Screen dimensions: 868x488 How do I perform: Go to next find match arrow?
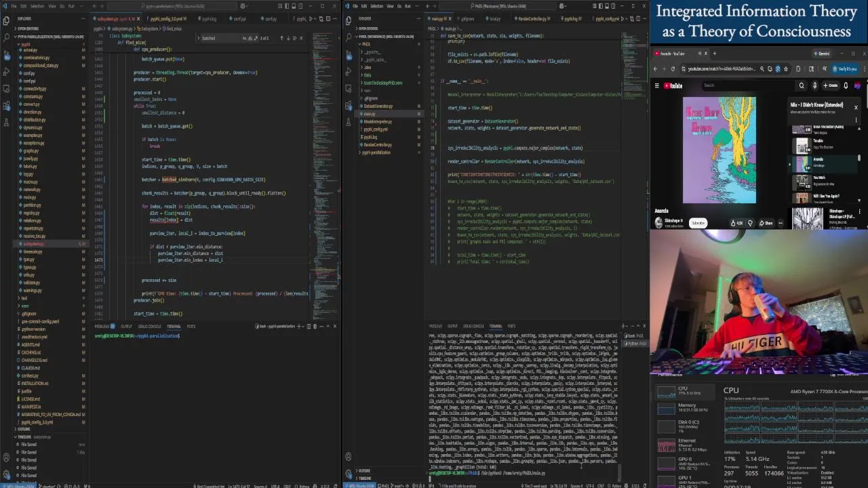(288, 38)
